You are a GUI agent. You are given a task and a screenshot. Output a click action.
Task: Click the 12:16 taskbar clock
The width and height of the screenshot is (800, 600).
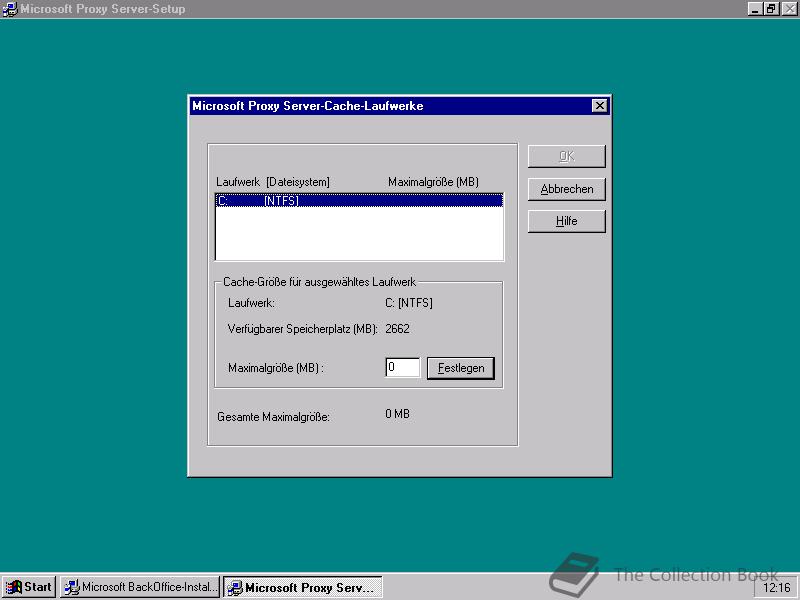tap(776, 588)
